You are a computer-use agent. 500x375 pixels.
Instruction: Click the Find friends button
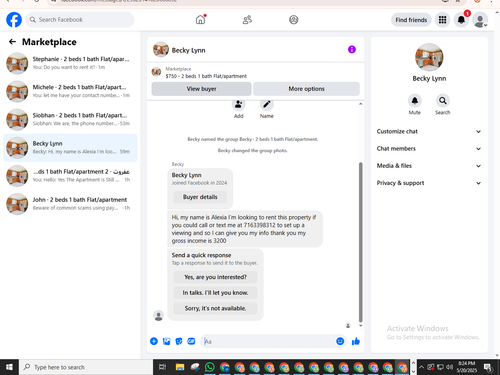tap(411, 20)
